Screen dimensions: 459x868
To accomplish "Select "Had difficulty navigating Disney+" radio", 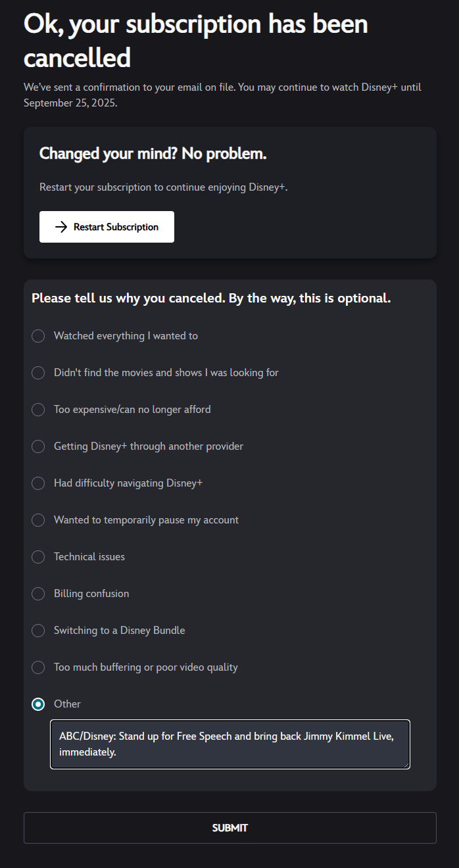I will pyautogui.click(x=39, y=483).
